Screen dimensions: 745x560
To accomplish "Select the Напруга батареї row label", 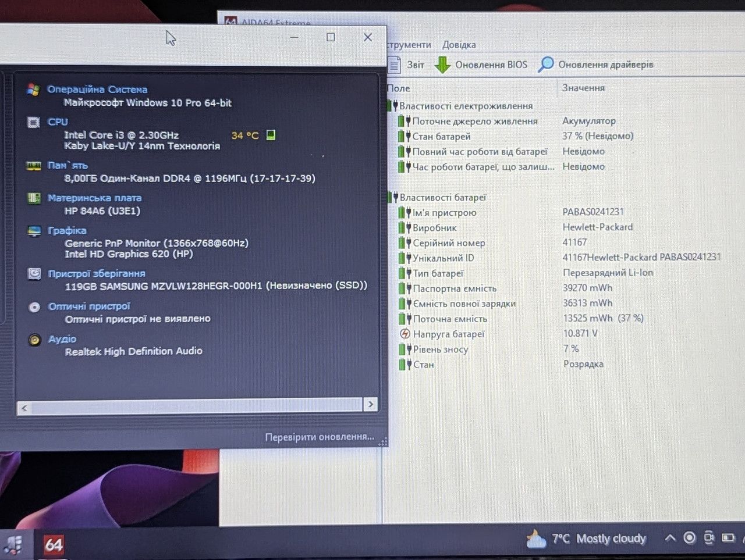I will [x=448, y=334].
